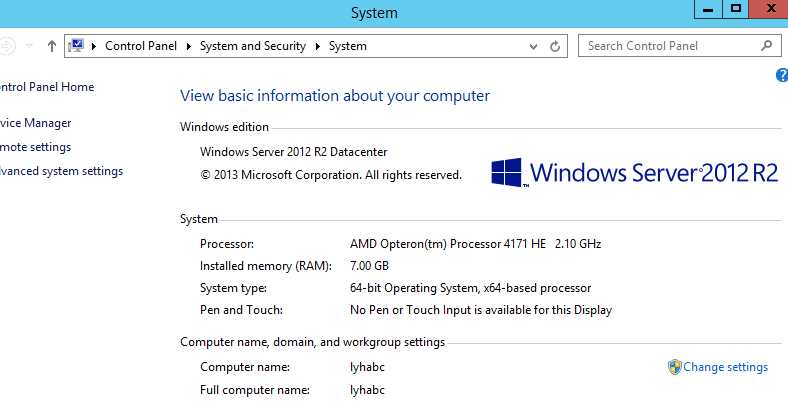
Task: Expand the arrow before Control Panel breadcrumb
Action: point(93,46)
